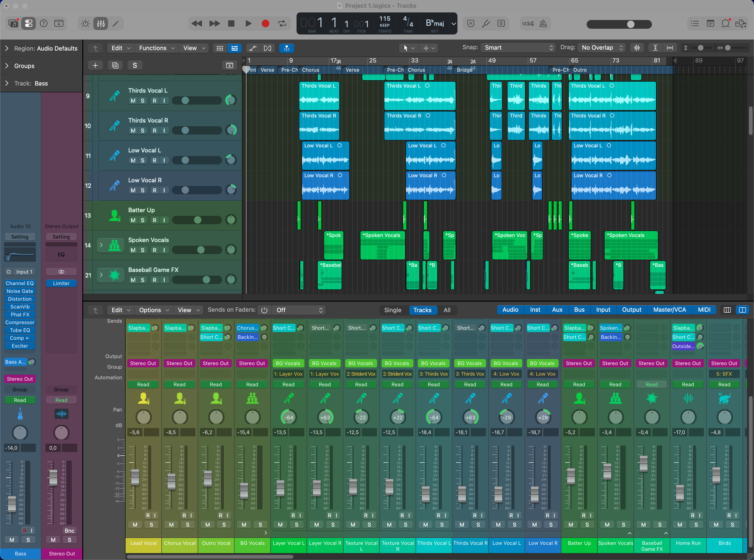Screen dimensions: 754x560
Task: Mute the Thirds Vocal L track
Action: (133, 101)
